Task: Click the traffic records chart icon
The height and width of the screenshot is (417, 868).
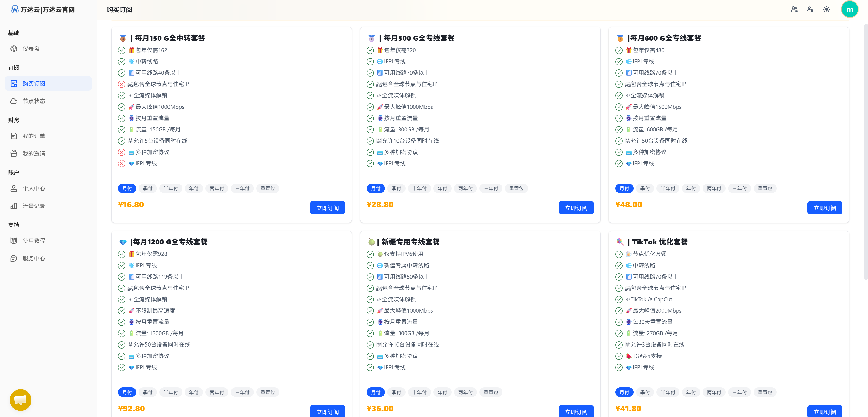Action: point(14,206)
